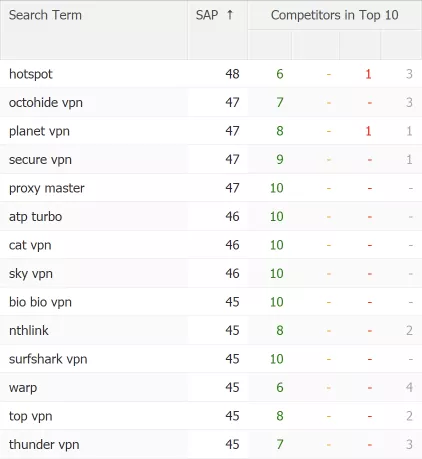The width and height of the screenshot is (422, 459).
Task: Open the surfshark vpn search term
Action: (x=48, y=359)
